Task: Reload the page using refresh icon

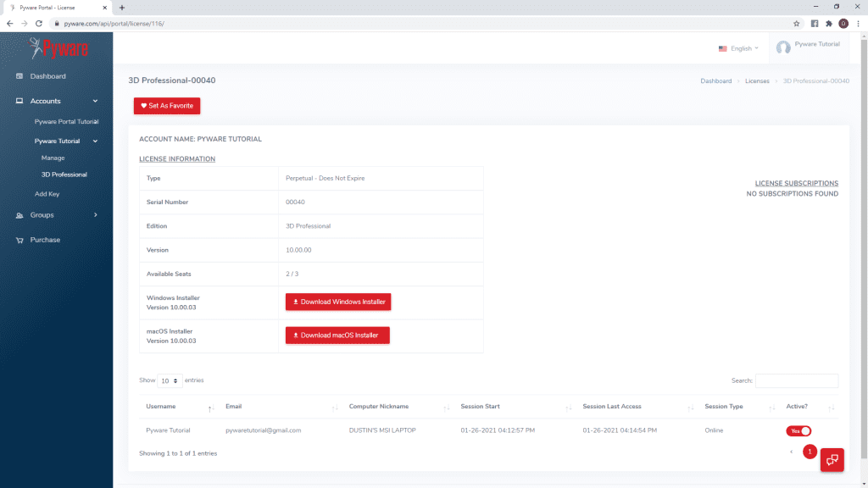Action: click(40, 23)
